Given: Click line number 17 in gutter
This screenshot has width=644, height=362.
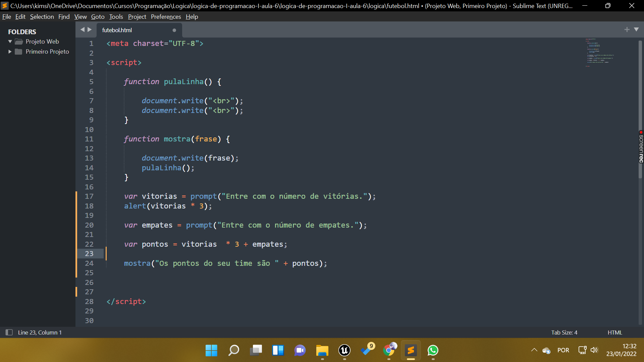Looking at the screenshot, I should 89,196.
